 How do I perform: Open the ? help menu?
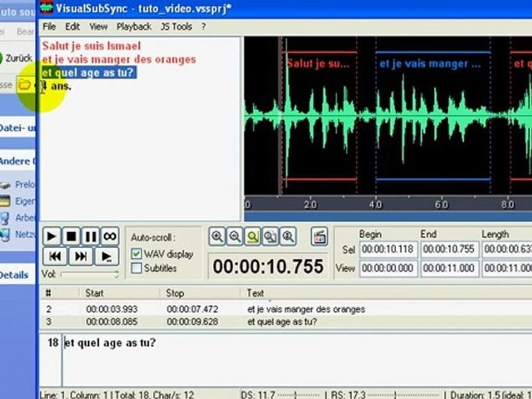point(203,27)
